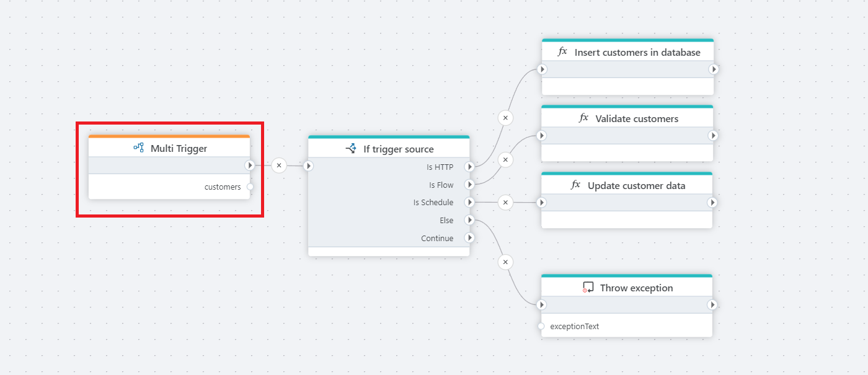Click the customers data output port
The height and width of the screenshot is (375, 868).
point(250,187)
